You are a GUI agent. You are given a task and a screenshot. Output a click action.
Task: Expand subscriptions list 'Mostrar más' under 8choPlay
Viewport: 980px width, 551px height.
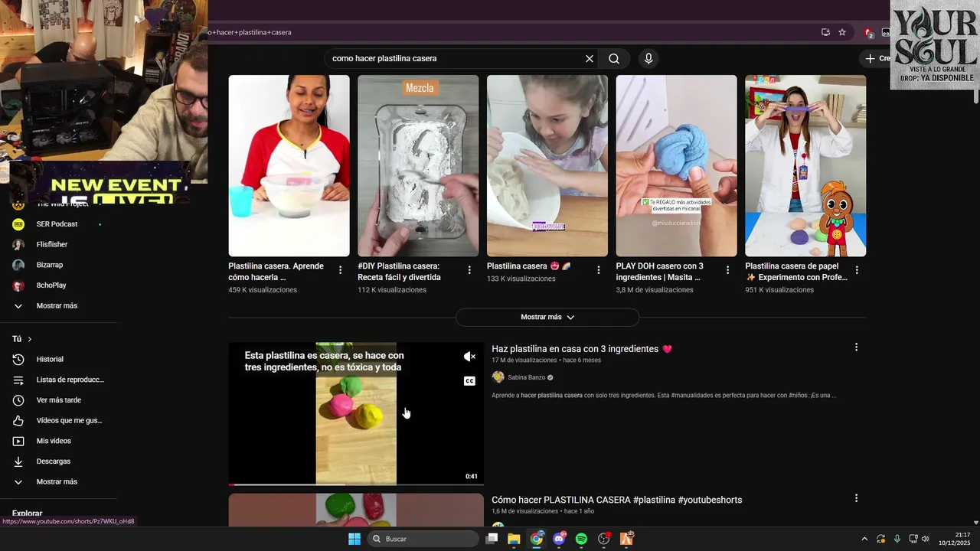57,305
